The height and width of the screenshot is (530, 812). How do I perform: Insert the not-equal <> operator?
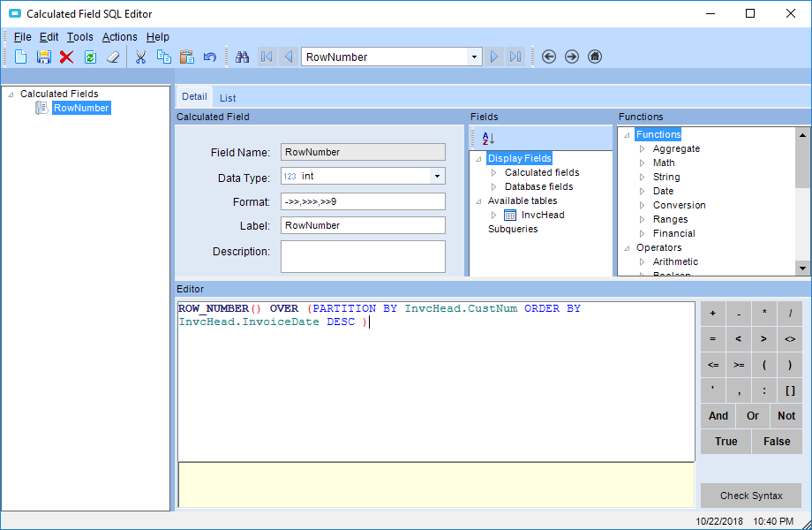click(790, 339)
